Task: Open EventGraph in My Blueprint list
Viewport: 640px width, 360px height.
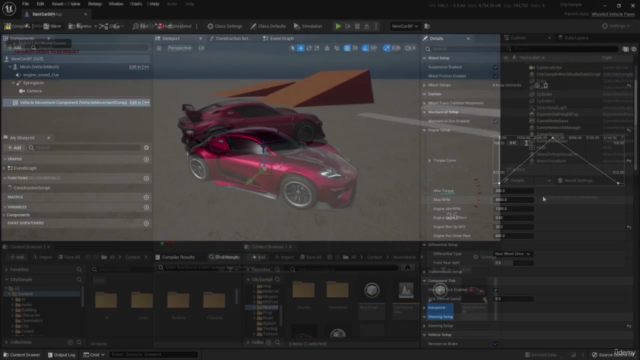Action: coord(25,168)
